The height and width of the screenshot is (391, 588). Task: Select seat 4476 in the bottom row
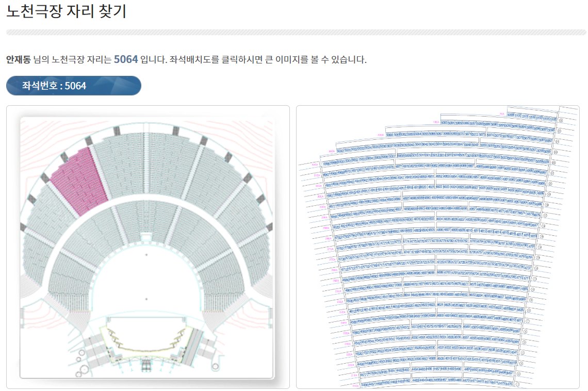click(x=509, y=383)
